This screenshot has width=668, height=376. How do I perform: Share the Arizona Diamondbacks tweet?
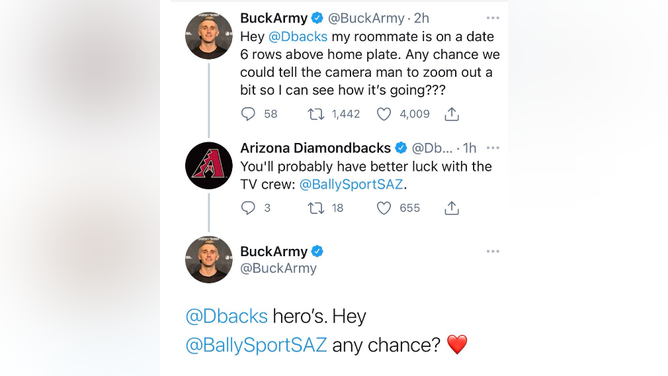[452, 208]
